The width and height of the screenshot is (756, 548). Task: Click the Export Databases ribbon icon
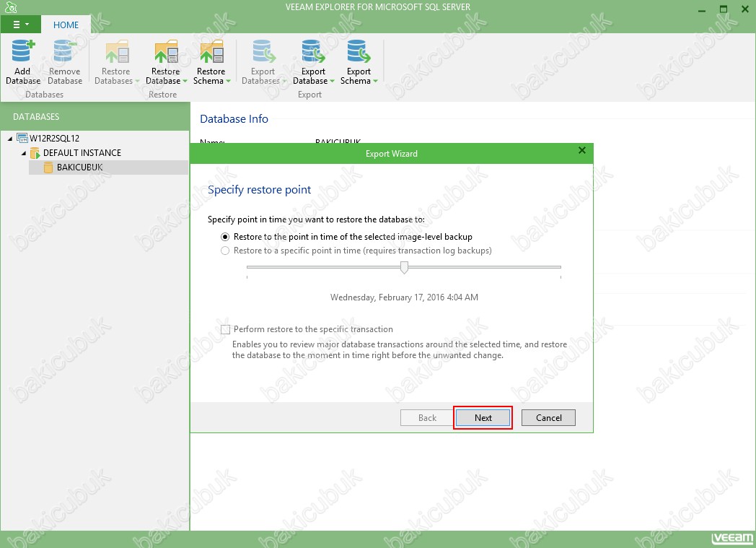(x=264, y=51)
